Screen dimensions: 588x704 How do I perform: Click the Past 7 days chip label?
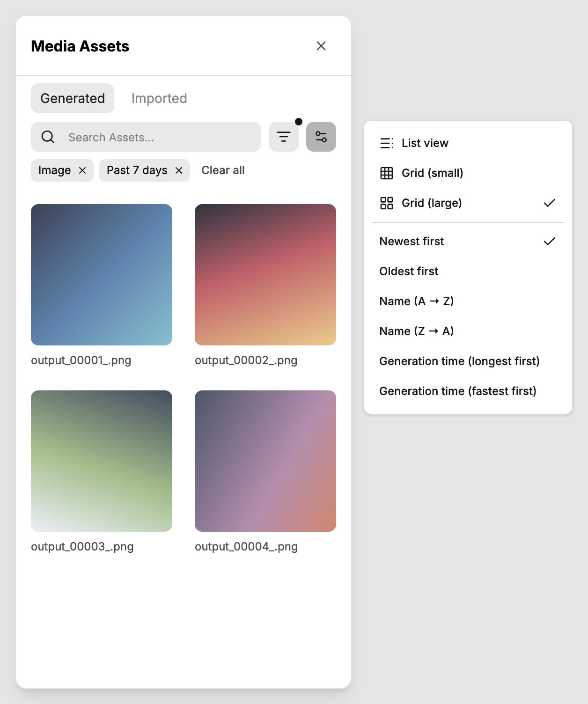tap(137, 170)
